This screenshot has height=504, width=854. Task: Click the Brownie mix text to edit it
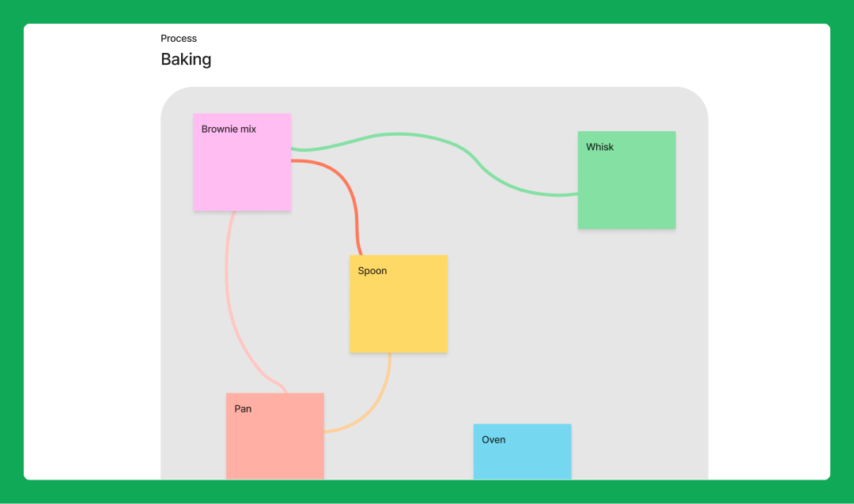[x=227, y=129]
